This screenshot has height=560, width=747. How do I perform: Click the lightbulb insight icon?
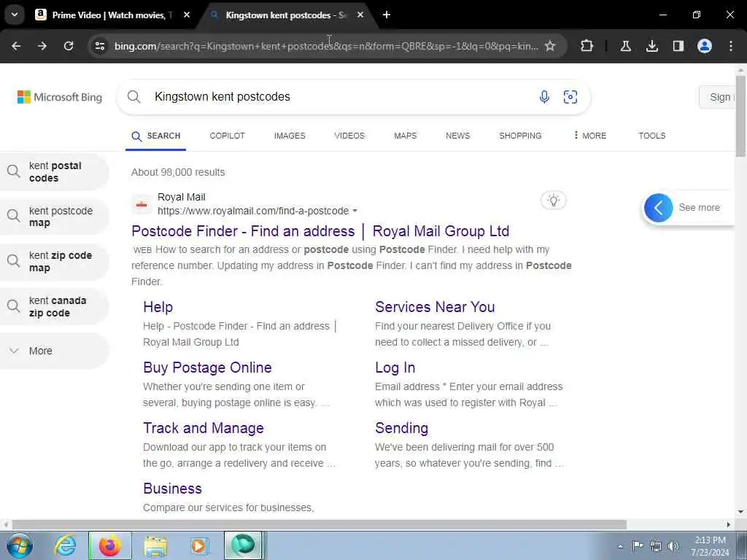pyautogui.click(x=553, y=201)
